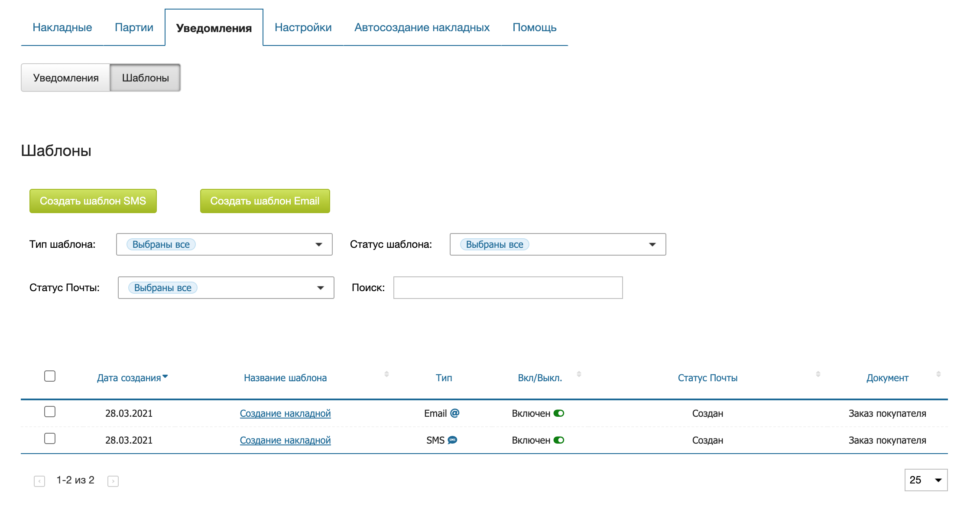Go to next page arrow
980x519 pixels.
click(113, 481)
